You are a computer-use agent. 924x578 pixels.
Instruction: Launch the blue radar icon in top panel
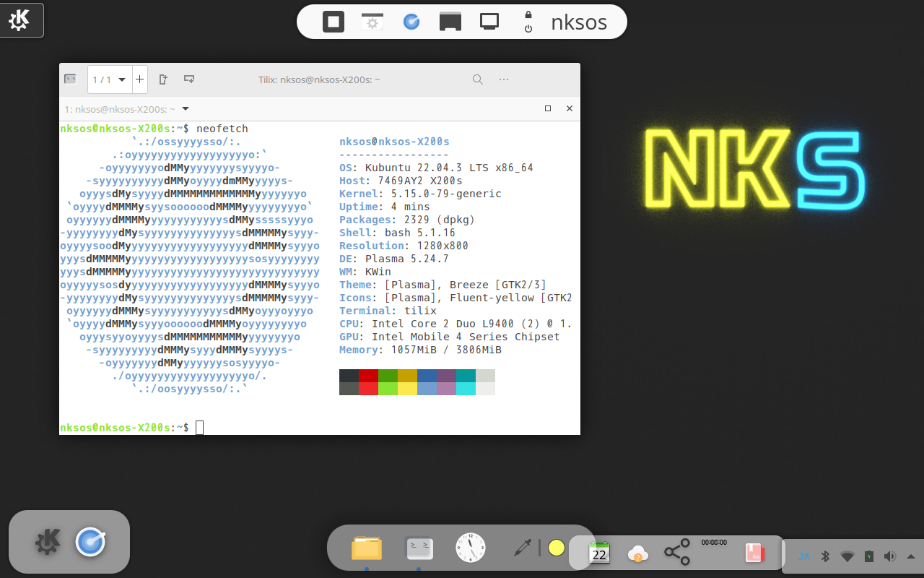[x=411, y=22]
